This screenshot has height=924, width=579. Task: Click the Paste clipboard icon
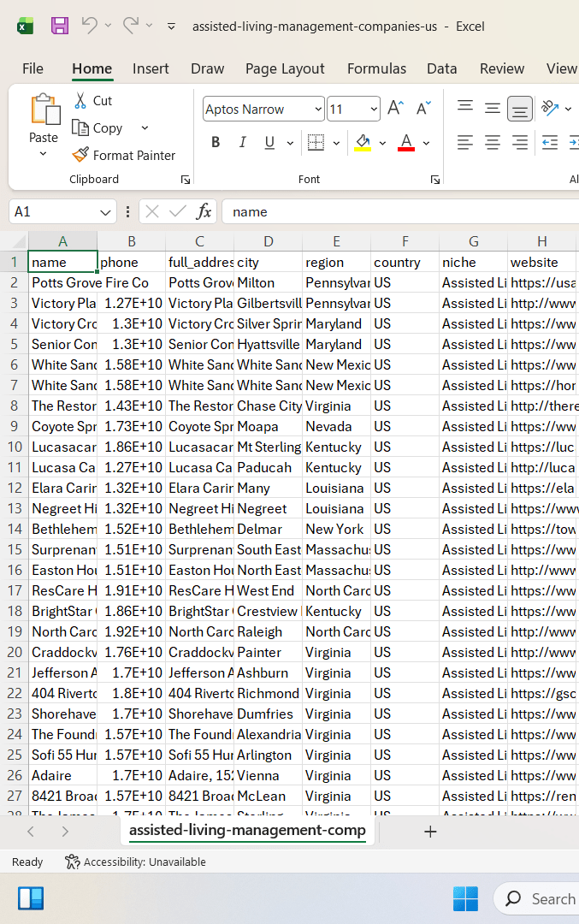44,110
